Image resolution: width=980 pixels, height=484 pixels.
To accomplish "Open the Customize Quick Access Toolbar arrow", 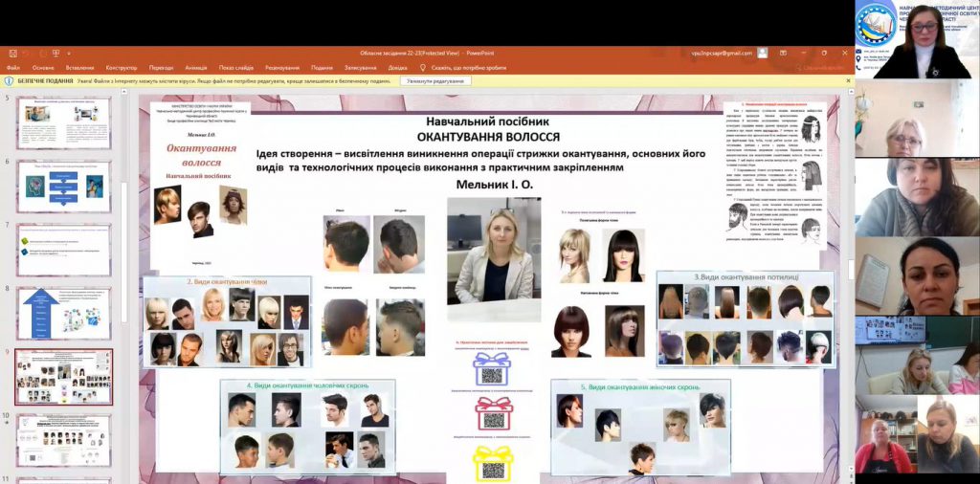I will click(69, 53).
